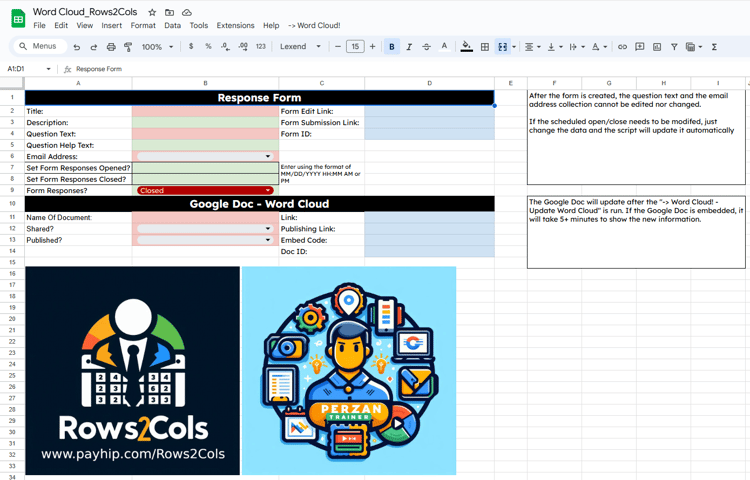Viewport: 750px width, 480px height.
Task: Click the undo arrow icon
Action: [x=77, y=47]
